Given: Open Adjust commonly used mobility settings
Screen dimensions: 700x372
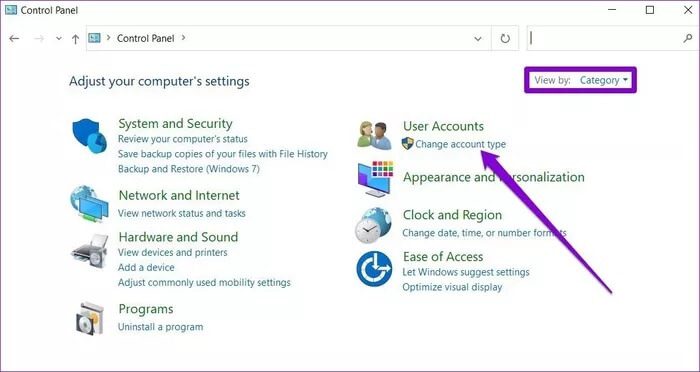Looking at the screenshot, I should 204,283.
